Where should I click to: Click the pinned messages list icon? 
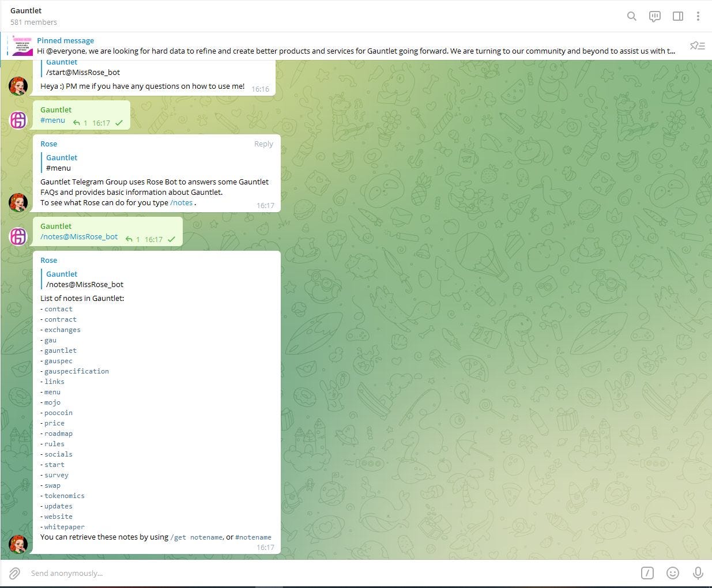698,46
